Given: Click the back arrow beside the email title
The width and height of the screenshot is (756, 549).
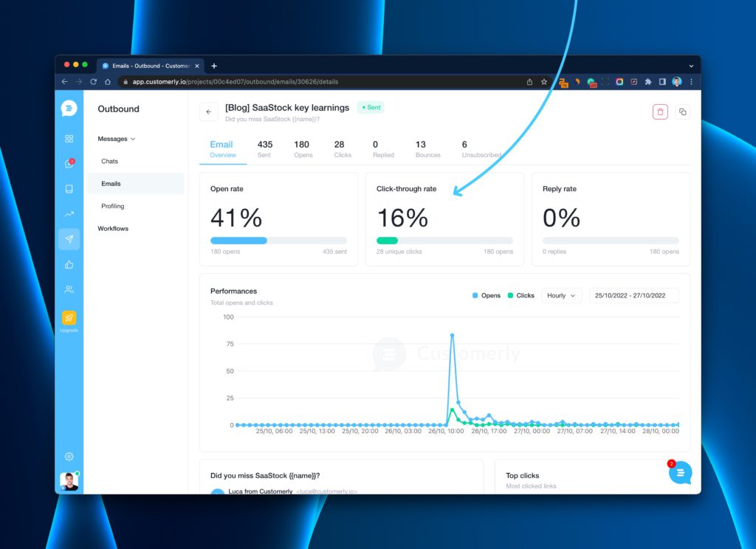Looking at the screenshot, I should tap(209, 112).
